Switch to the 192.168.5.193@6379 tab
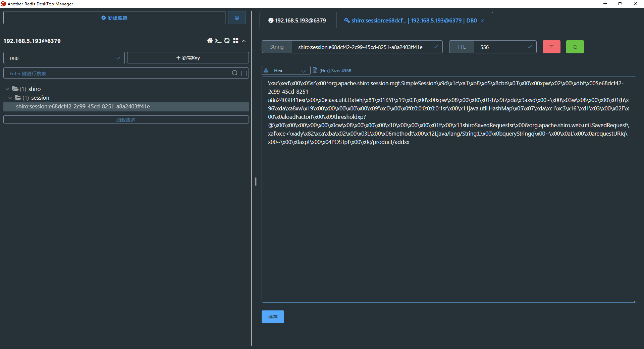Screen dimensions: 644x349 pyautogui.click(x=298, y=20)
